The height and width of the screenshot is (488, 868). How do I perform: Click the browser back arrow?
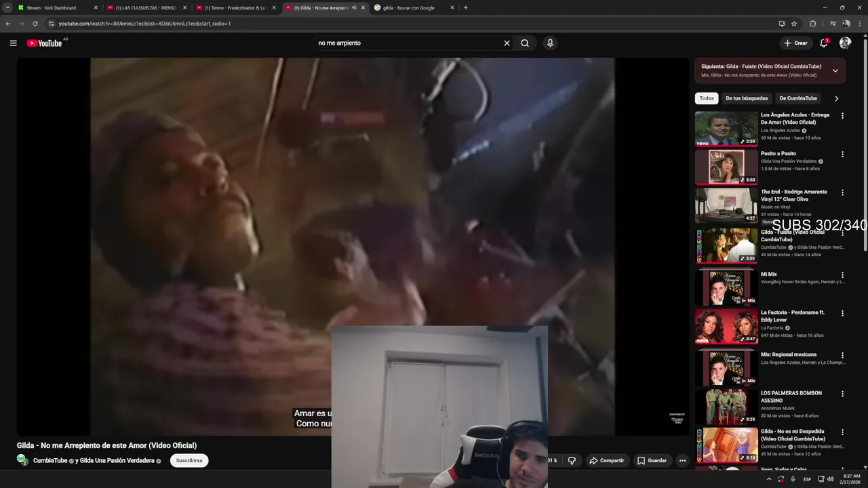[x=8, y=23]
